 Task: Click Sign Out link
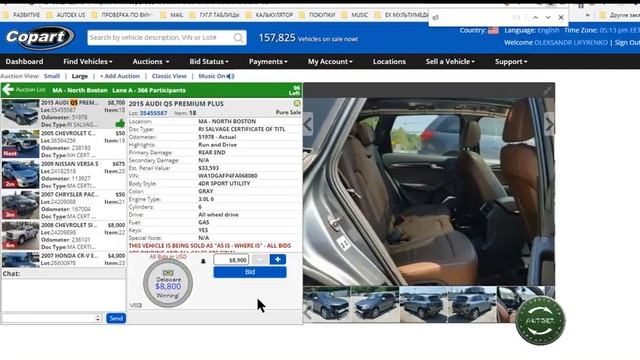pyautogui.click(x=627, y=42)
